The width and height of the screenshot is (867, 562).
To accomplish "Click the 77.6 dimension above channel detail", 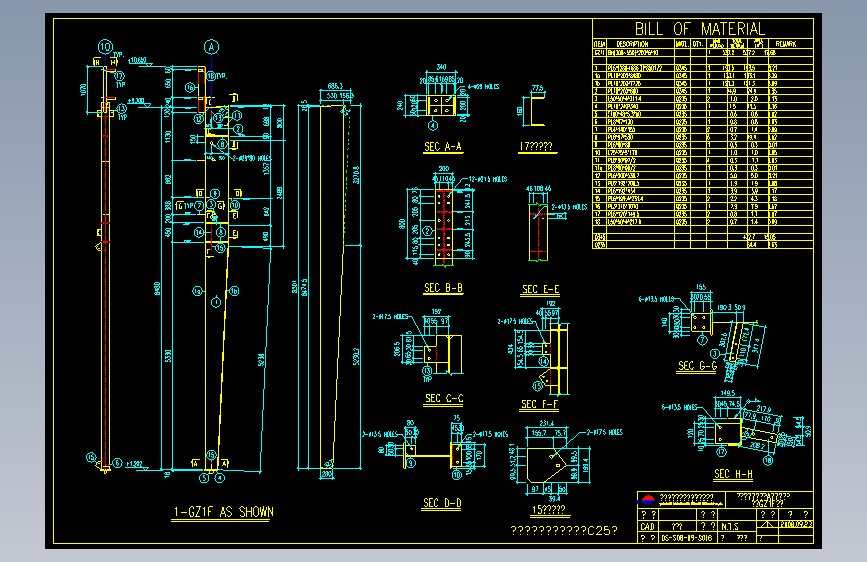I will coord(537,88).
